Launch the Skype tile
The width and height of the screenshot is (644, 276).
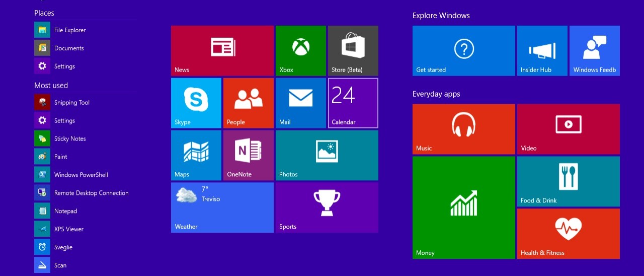point(196,103)
